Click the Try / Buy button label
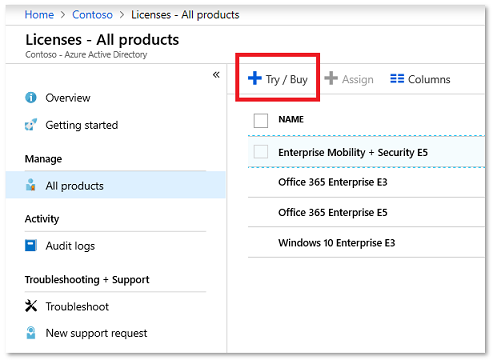The width and height of the screenshot is (493, 364). point(287,80)
